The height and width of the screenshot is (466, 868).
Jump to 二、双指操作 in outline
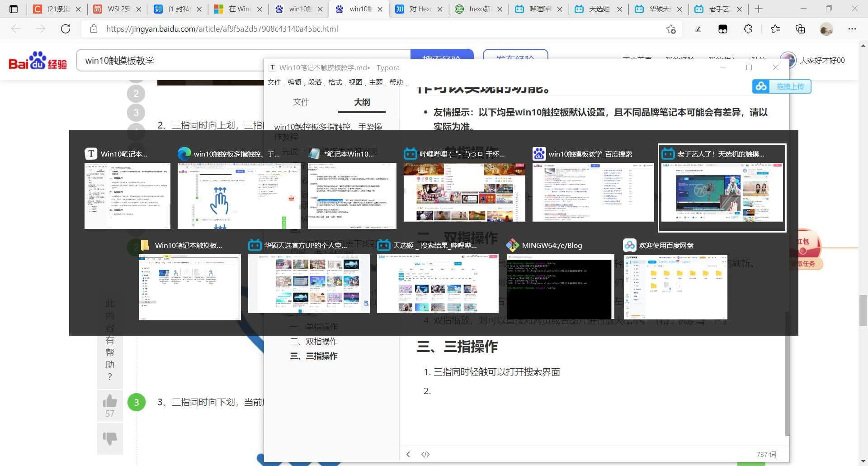[314, 342]
